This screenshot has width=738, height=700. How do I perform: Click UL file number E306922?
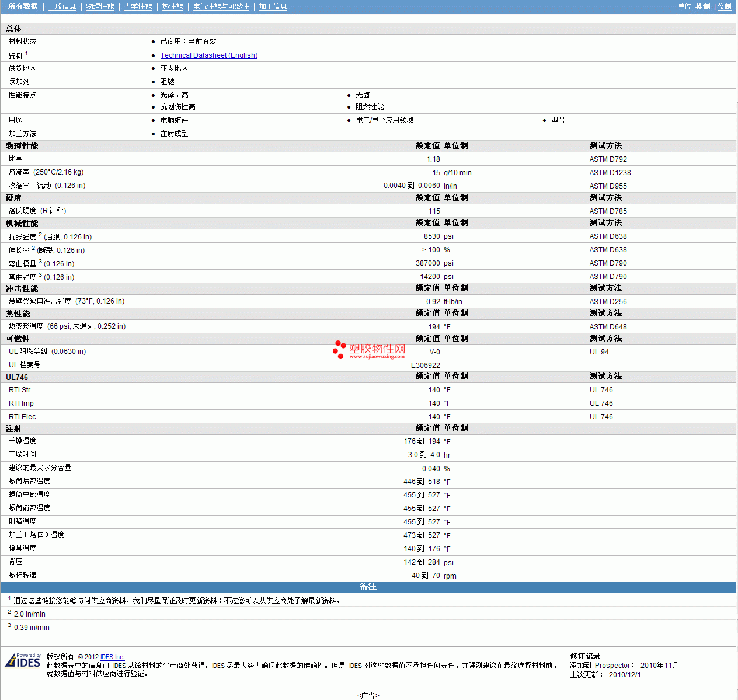[426, 365]
